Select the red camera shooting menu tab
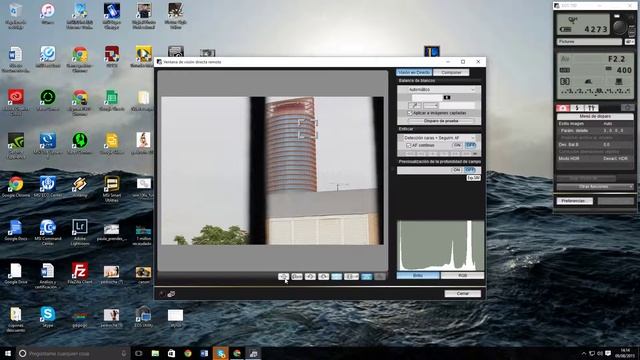The width and height of the screenshot is (640, 360). click(x=563, y=108)
